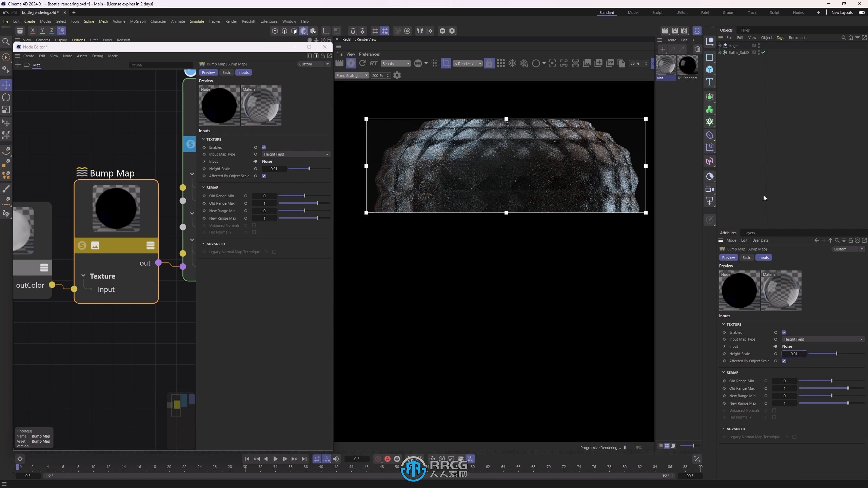868x488 pixels.
Task: Select the Layers tab icon in attributes
Action: point(749,232)
